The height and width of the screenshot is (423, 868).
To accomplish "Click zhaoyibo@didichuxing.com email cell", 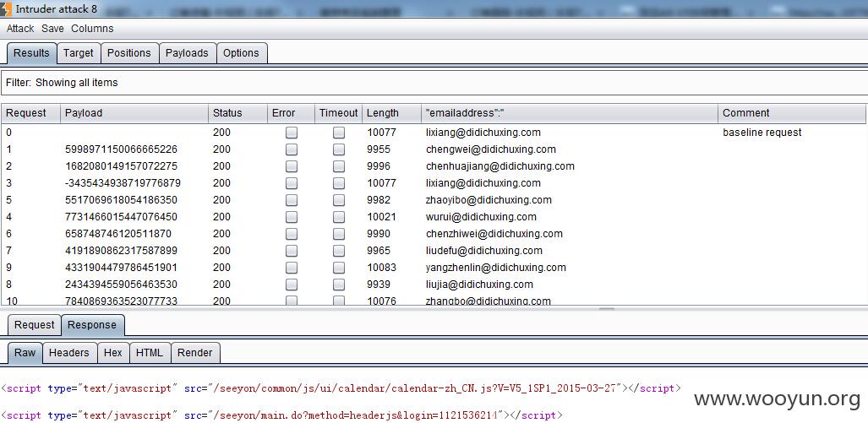I will pos(489,199).
